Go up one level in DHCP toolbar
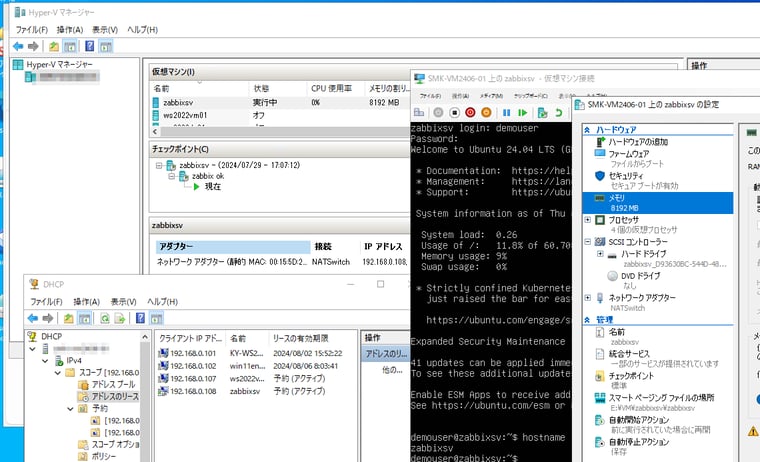This screenshot has width=760, height=462. [x=68, y=319]
